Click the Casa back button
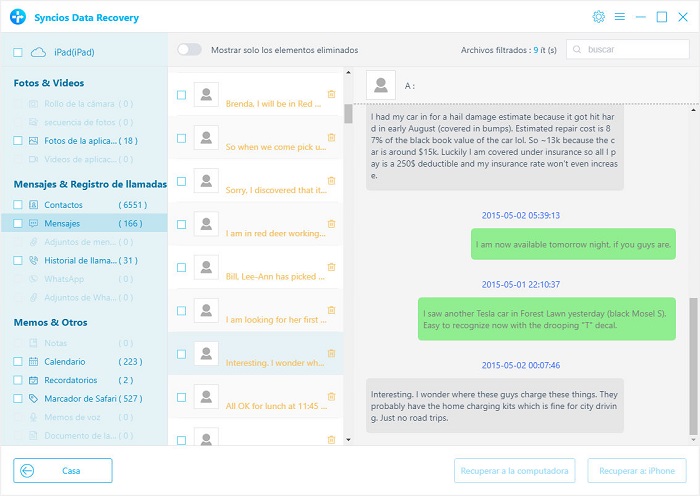This screenshot has width=700, height=496. pyautogui.click(x=62, y=471)
